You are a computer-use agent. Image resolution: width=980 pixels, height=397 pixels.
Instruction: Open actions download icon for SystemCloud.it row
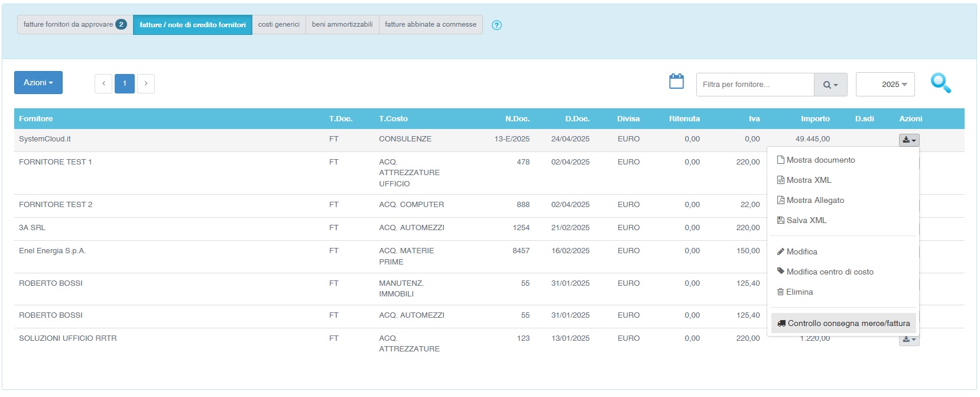pos(908,140)
